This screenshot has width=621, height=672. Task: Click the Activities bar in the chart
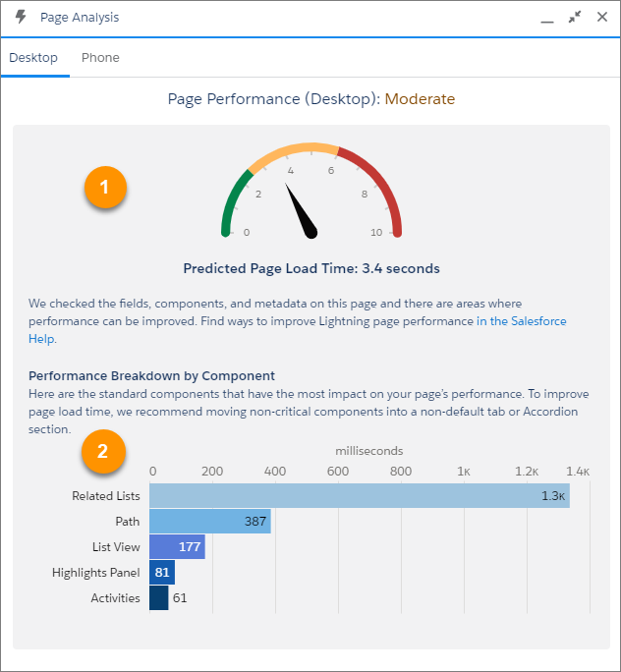[158, 598]
